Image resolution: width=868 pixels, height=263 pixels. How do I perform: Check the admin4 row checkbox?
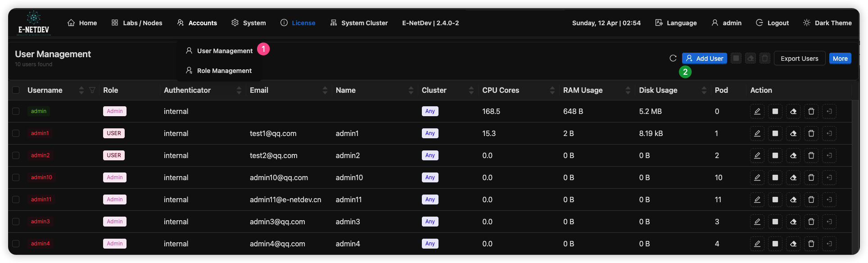(x=16, y=244)
